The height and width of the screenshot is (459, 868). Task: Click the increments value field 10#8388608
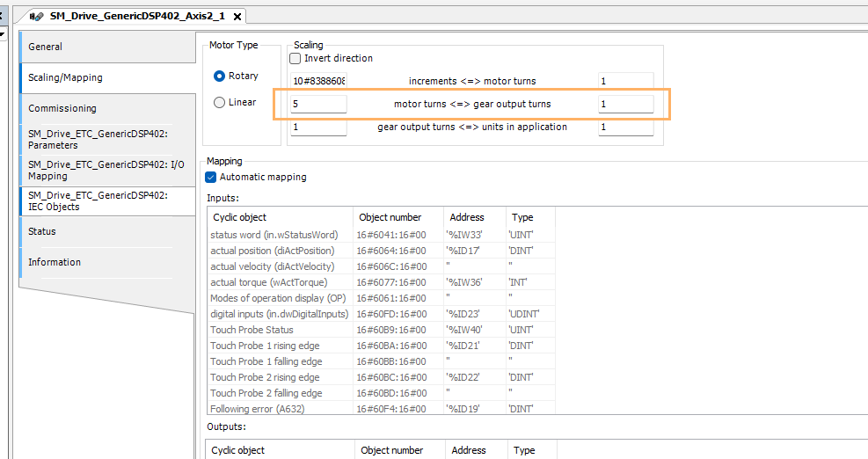pyautogui.click(x=318, y=81)
